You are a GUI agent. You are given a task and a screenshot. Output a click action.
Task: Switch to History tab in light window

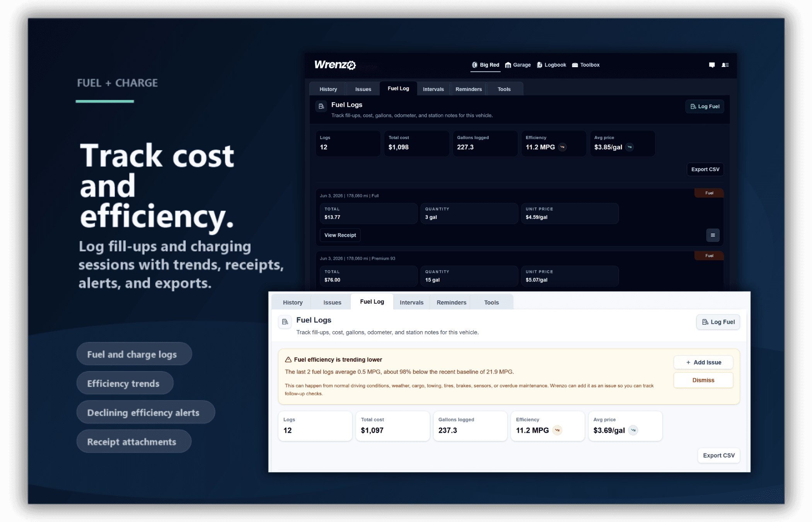click(x=293, y=302)
